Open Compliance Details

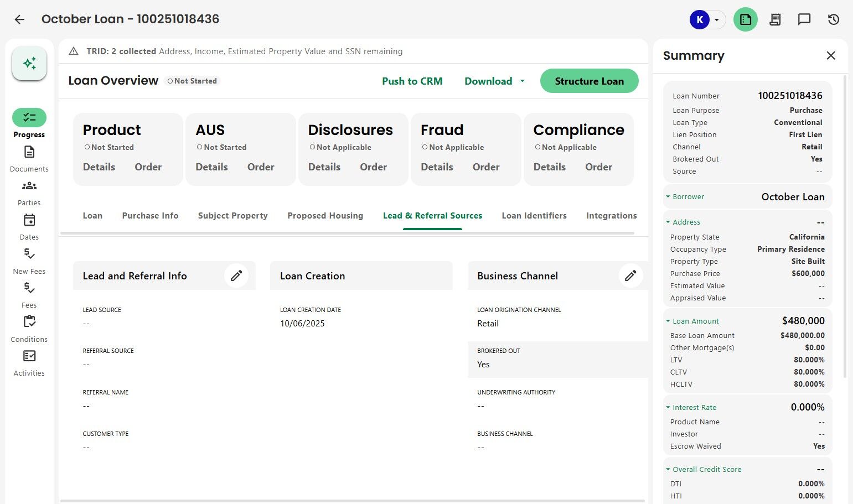(550, 167)
